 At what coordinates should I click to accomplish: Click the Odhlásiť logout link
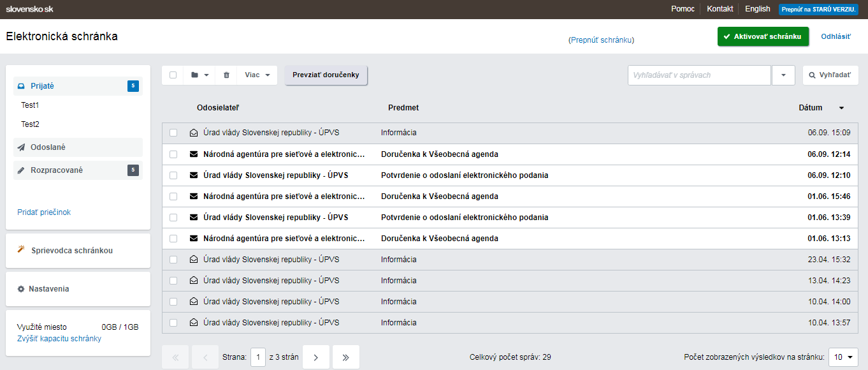point(835,36)
